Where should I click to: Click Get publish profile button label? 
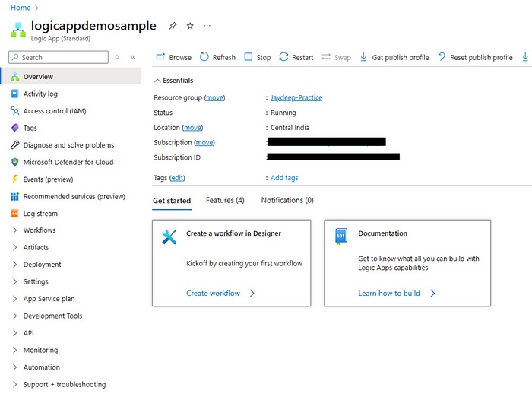coord(401,57)
